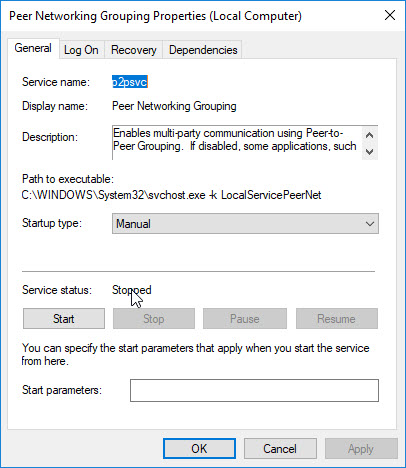Image resolution: width=406 pixels, height=468 pixels.
Task: Click the General tab
Action: coord(33,49)
